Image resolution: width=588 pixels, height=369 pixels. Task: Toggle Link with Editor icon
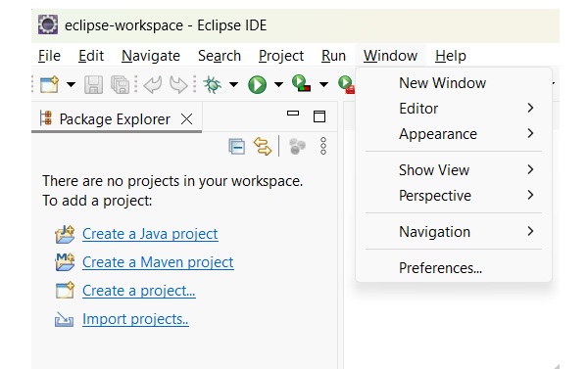tap(263, 146)
